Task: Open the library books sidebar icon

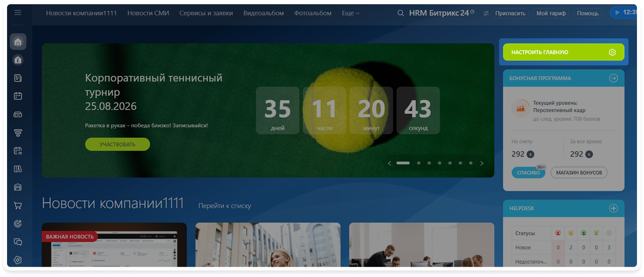Action: pyautogui.click(x=18, y=169)
